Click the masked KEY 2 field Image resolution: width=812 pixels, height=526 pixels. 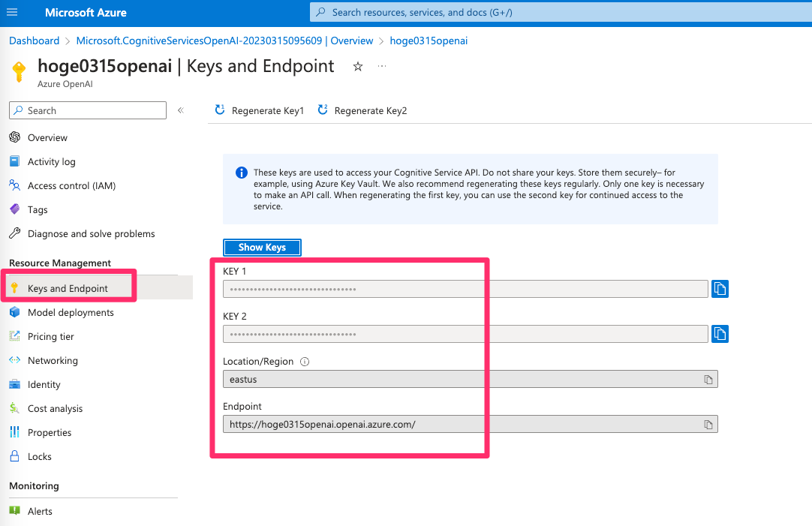click(465, 334)
